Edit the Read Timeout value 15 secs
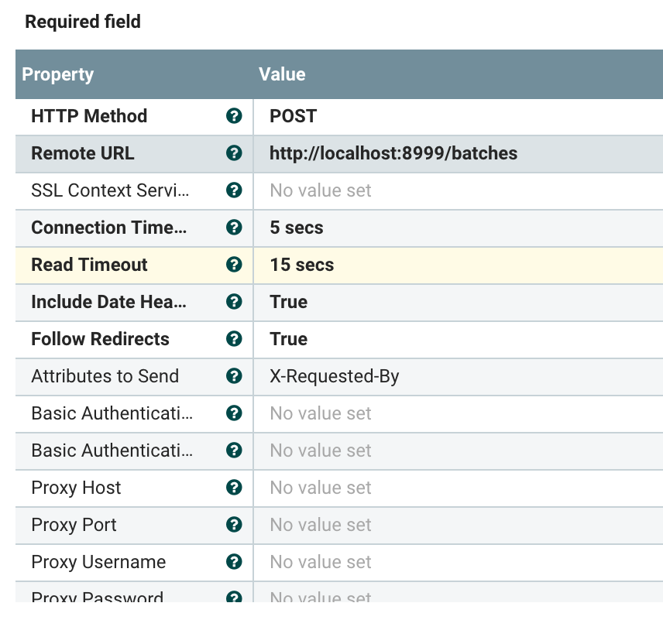The width and height of the screenshot is (663, 644). click(x=302, y=265)
